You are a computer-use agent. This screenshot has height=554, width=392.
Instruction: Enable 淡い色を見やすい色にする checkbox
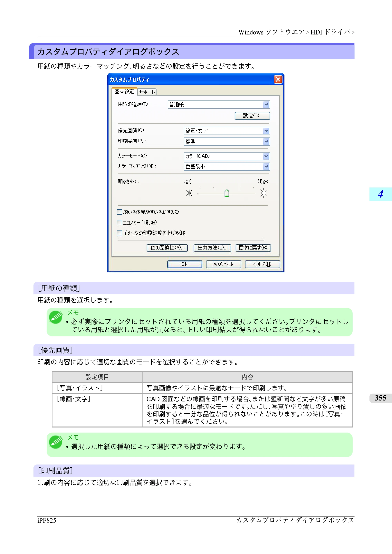click(119, 212)
